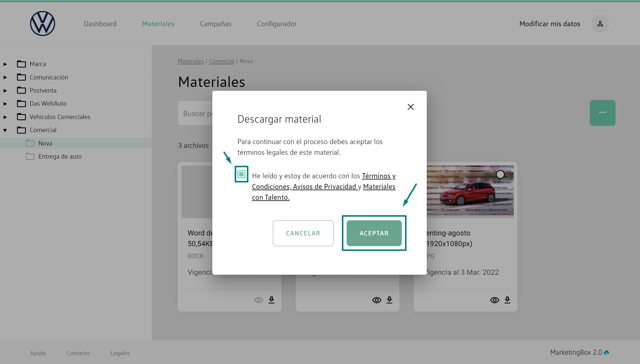Image resolution: width=640 pixels, height=364 pixels.
Task: Open the Materiales con Talento link
Action: pyautogui.click(x=379, y=187)
